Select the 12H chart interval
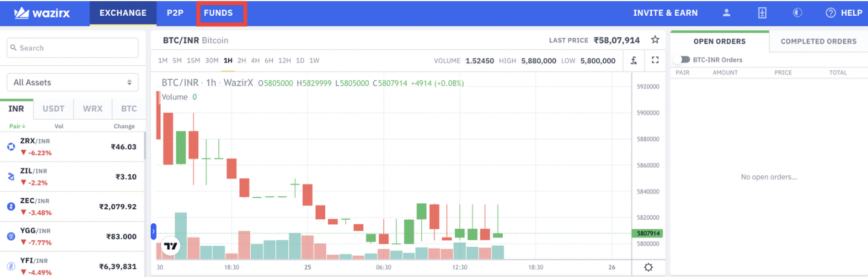The width and height of the screenshot is (868, 277). (285, 60)
